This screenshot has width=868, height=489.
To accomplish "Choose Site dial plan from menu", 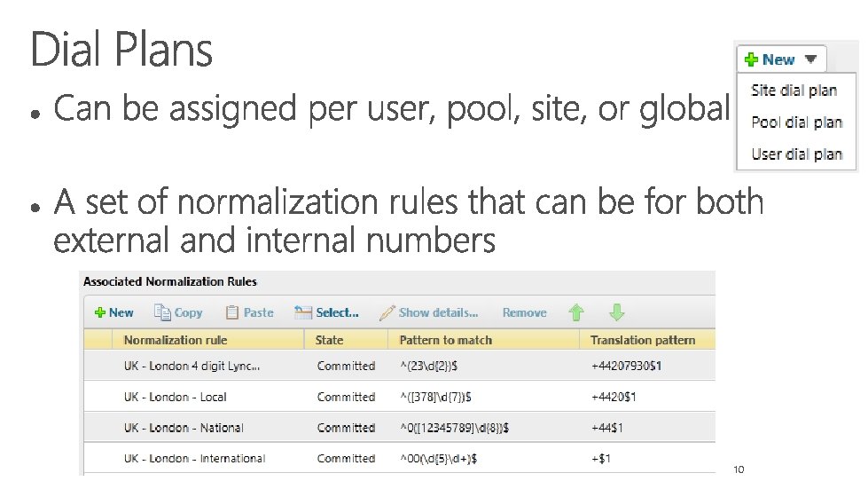I will [x=794, y=91].
